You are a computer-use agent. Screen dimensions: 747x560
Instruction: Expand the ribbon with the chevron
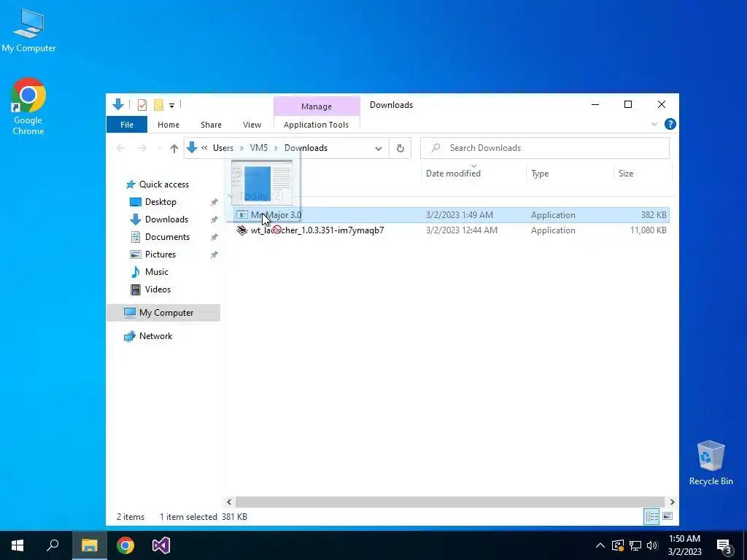(654, 124)
